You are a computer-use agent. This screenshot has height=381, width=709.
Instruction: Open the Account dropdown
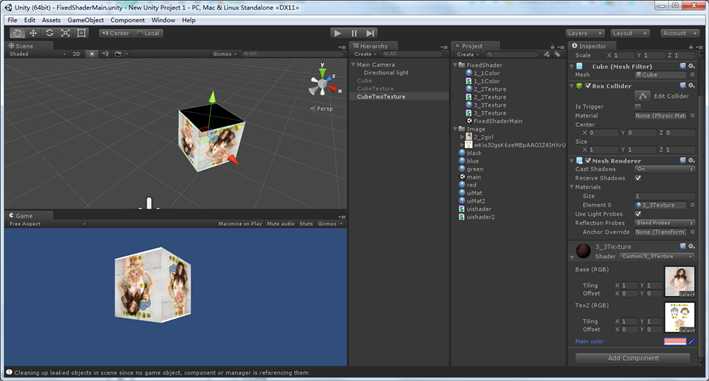pyautogui.click(x=680, y=33)
